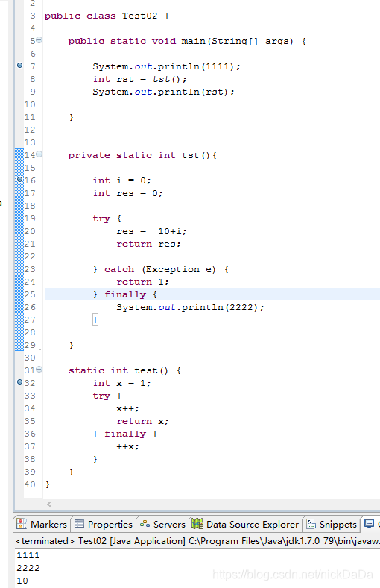This screenshot has width=380, height=588.
Task: Click 'catch (Exception e)' on line 23
Action: (160, 269)
